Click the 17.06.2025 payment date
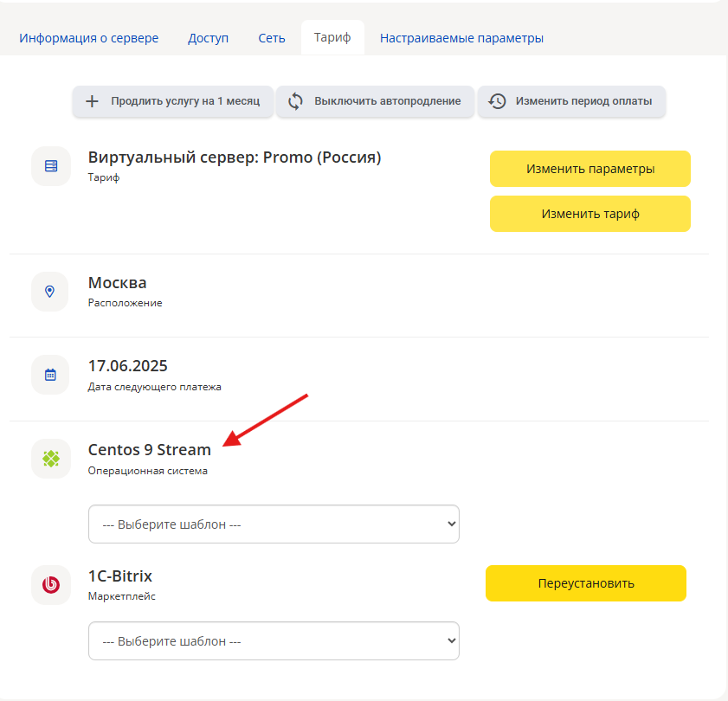The width and height of the screenshot is (728, 701). pos(127,366)
